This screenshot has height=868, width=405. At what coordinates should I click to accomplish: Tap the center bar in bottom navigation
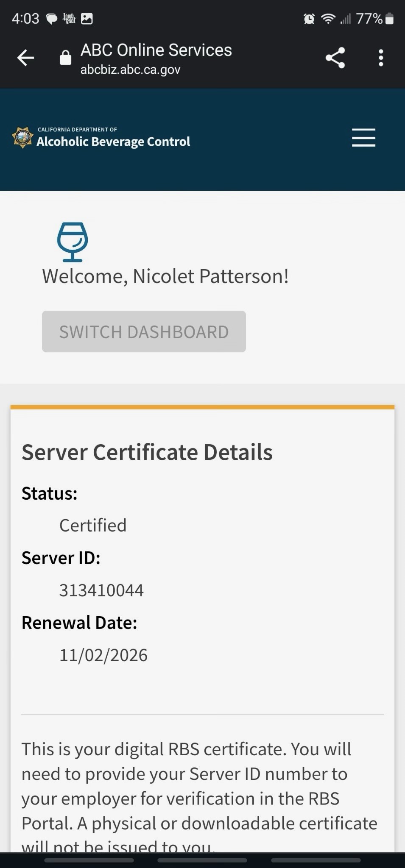pyautogui.click(x=202, y=860)
